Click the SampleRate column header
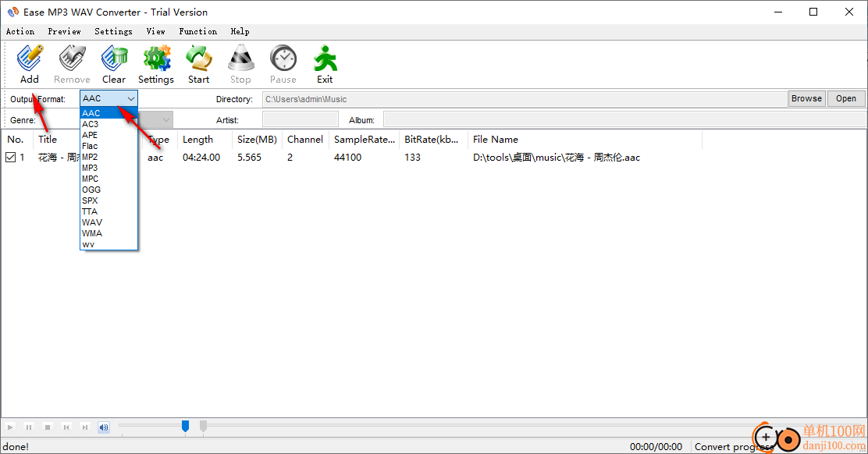Screen dimensions: 868x454 tap(365, 140)
